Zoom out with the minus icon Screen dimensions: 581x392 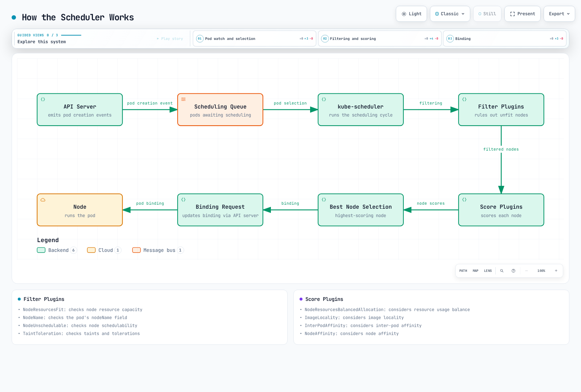coord(527,271)
